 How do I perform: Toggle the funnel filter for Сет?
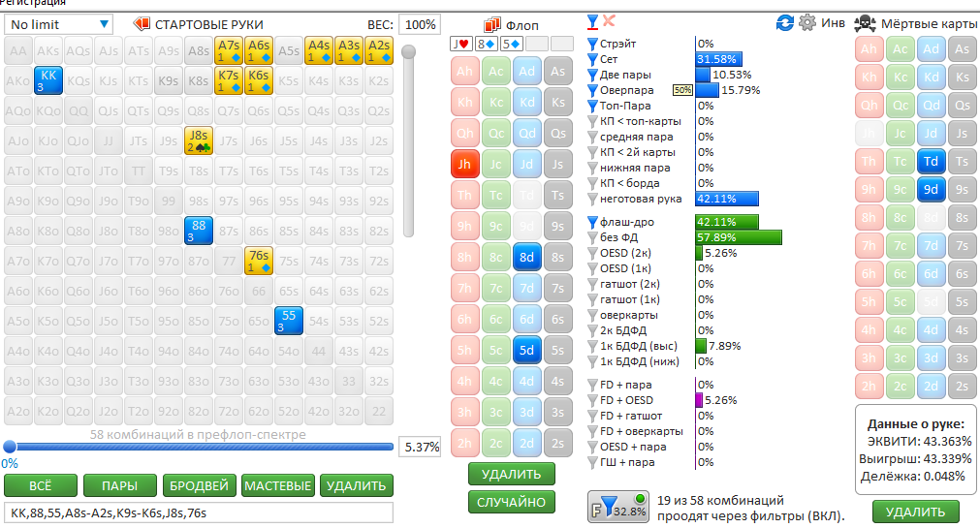(x=593, y=59)
